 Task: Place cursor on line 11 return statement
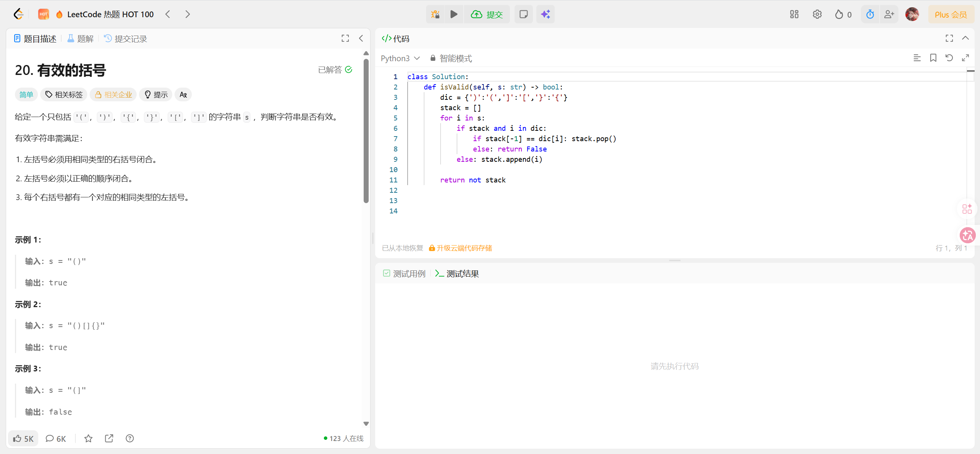pyautogui.click(x=473, y=180)
